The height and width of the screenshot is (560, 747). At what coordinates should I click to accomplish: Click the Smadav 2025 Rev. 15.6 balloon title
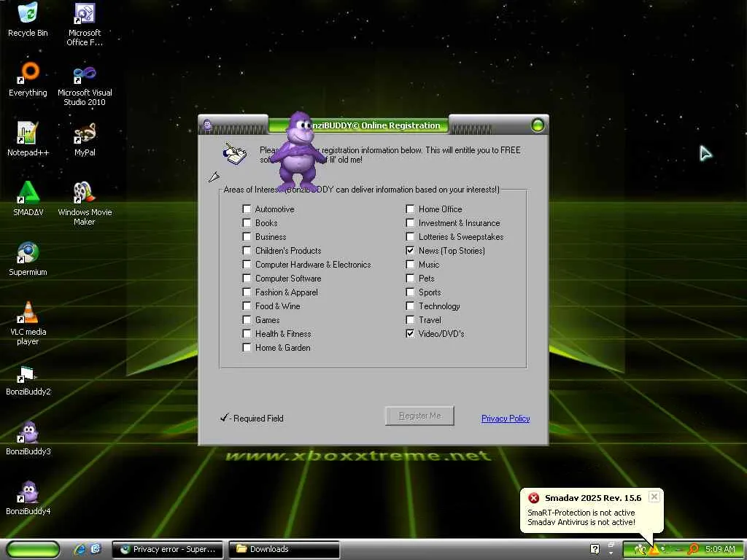[593, 497]
